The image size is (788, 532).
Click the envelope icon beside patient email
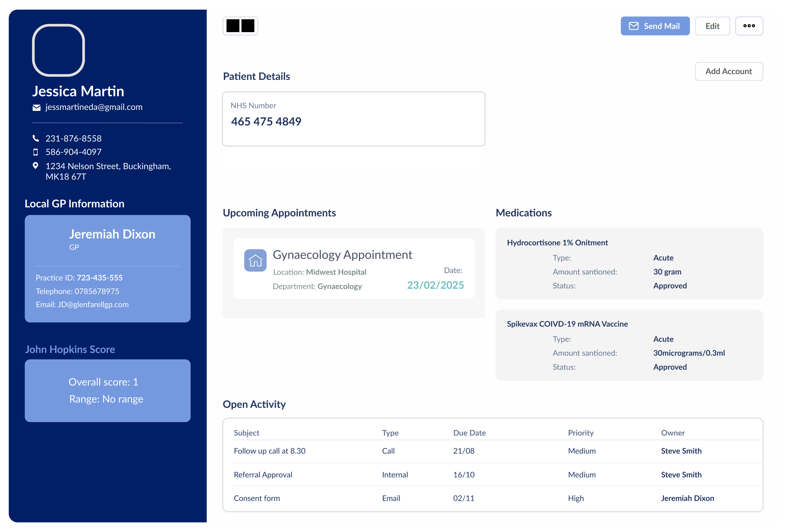point(36,107)
